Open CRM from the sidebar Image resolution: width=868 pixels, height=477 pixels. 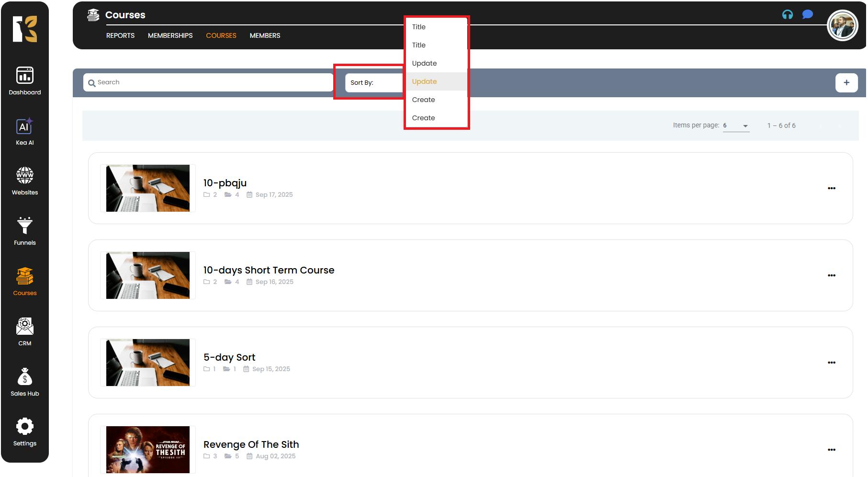[25, 331]
